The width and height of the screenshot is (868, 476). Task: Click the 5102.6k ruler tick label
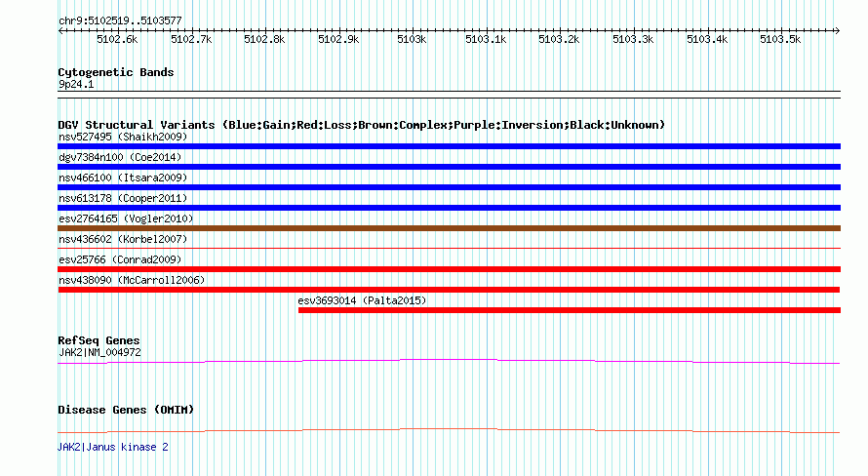coord(117,39)
